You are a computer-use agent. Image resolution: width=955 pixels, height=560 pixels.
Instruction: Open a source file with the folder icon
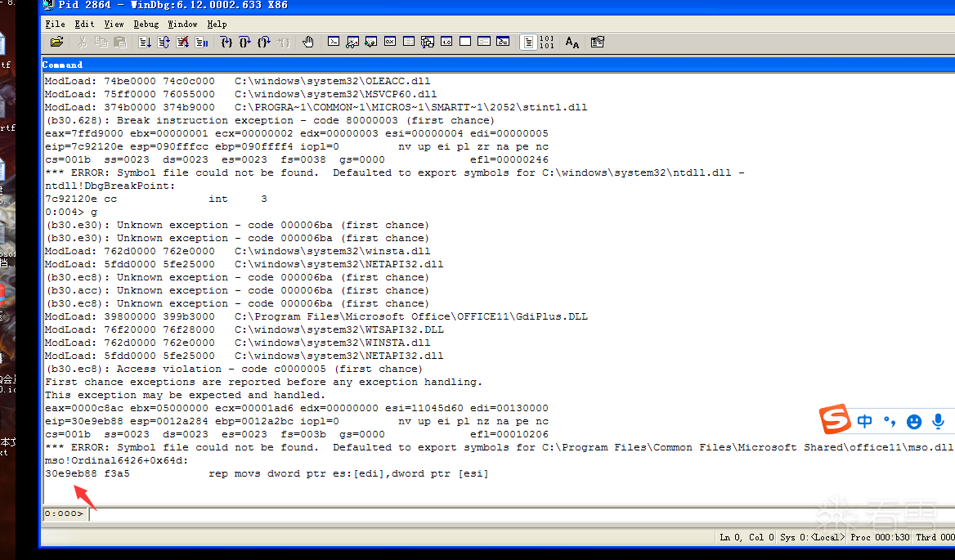56,42
